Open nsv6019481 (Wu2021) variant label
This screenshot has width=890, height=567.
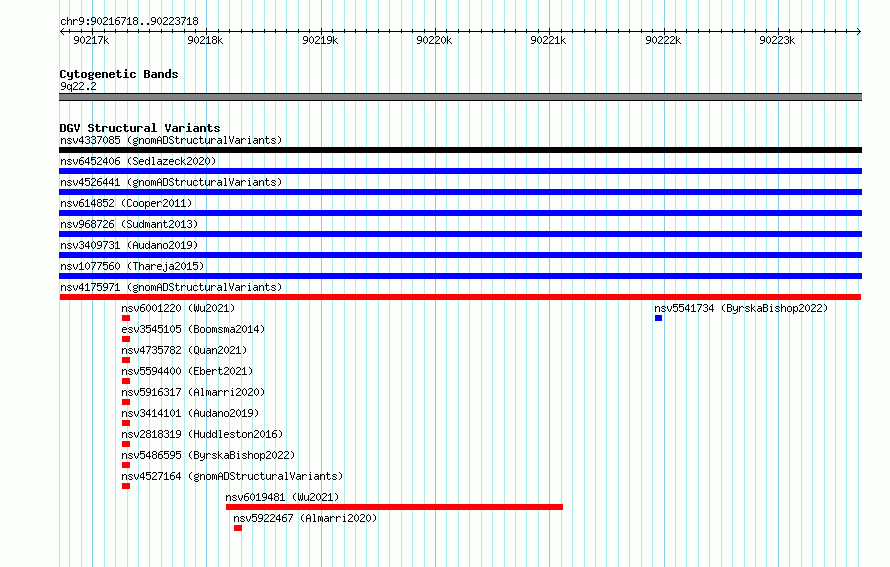pyautogui.click(x=282, y=497)
